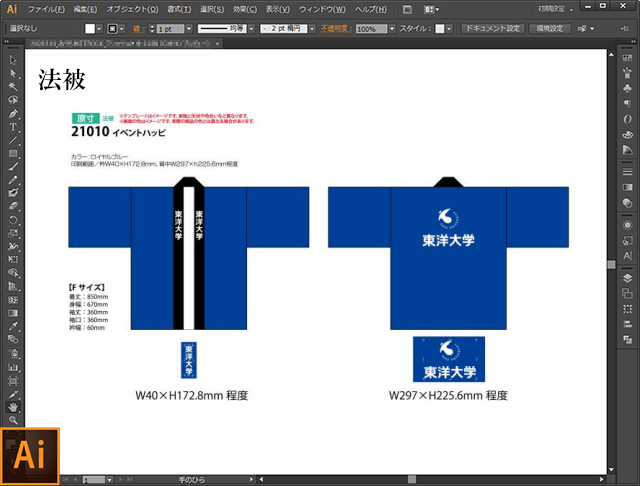The width and height of the screenshot is (640, 486).
Task: Open the 効果(C) menu
Action: click(245, 9)
